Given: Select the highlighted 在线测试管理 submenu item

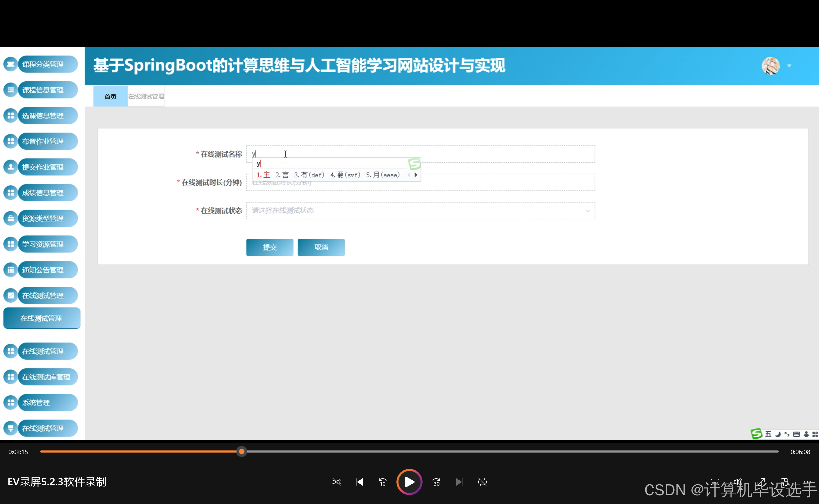Looking at the screenshot, I should 42,318.
